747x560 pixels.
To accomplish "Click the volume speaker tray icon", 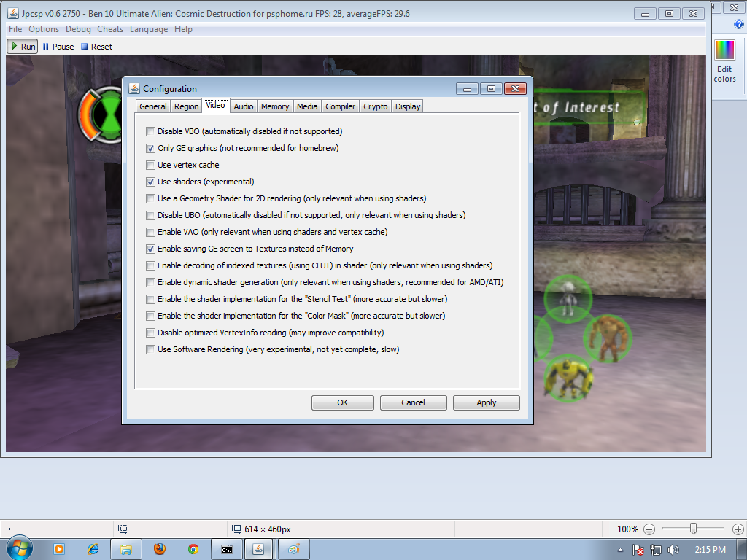I will [x=673, y=550].
